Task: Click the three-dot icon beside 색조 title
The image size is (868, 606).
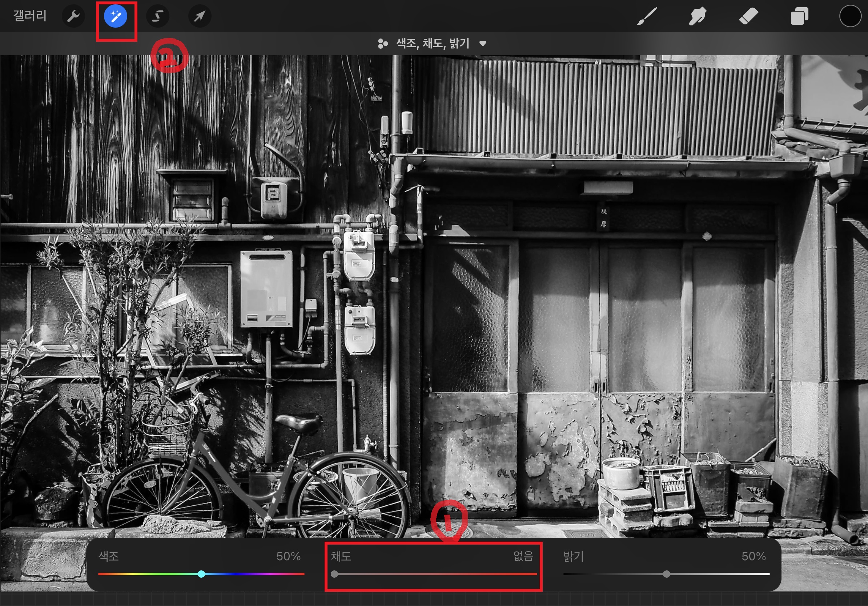Action: (x=383, y=44)
